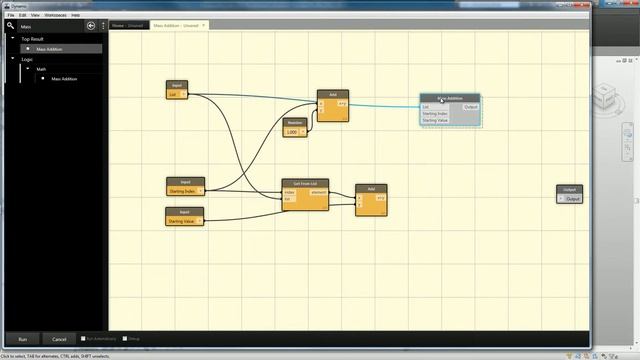Click the upper Add node header

click(333, 95)
